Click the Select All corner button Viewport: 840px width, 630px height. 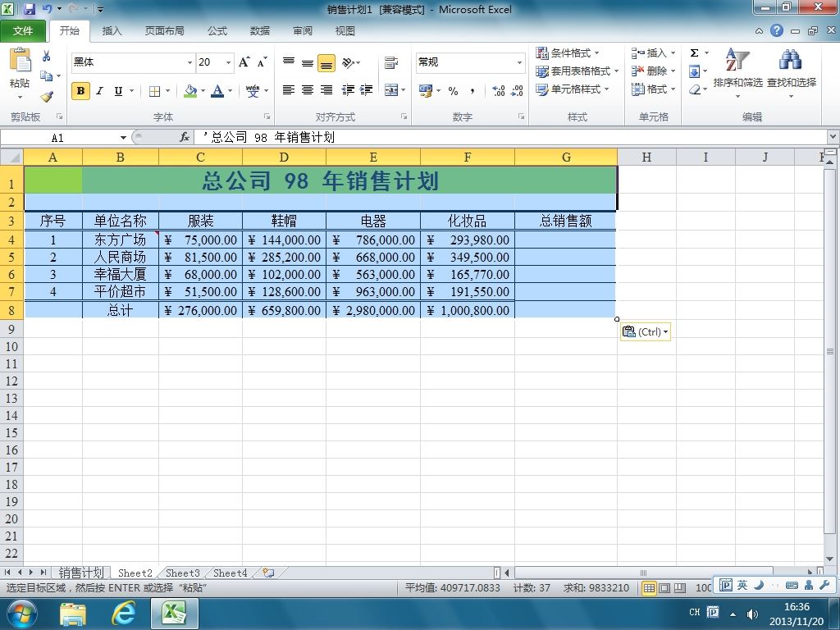pyautogui.click(x=11, y=157)
